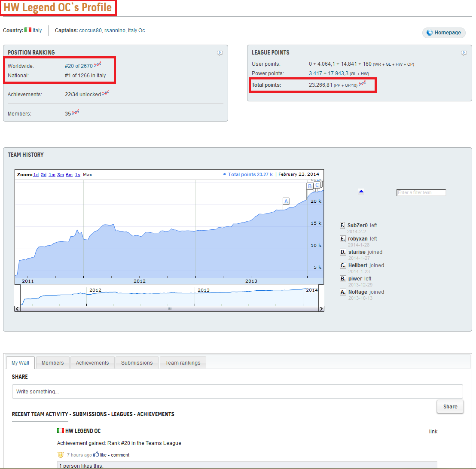This screenshot has width=476, height=469.
Task: Open captain coccus80's profile link
Action: pyautogui.click(x=91, y=30)
